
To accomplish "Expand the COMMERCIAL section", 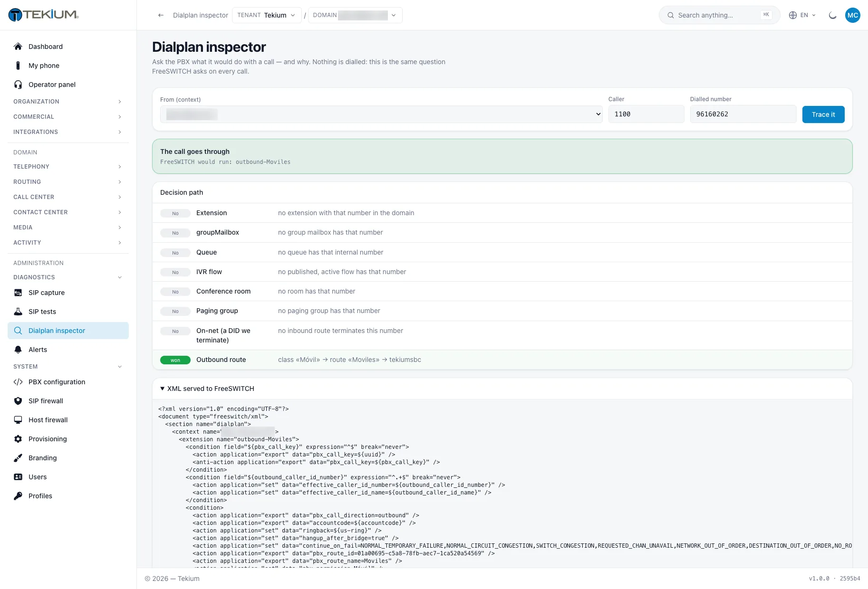I will tap(68, 117).
